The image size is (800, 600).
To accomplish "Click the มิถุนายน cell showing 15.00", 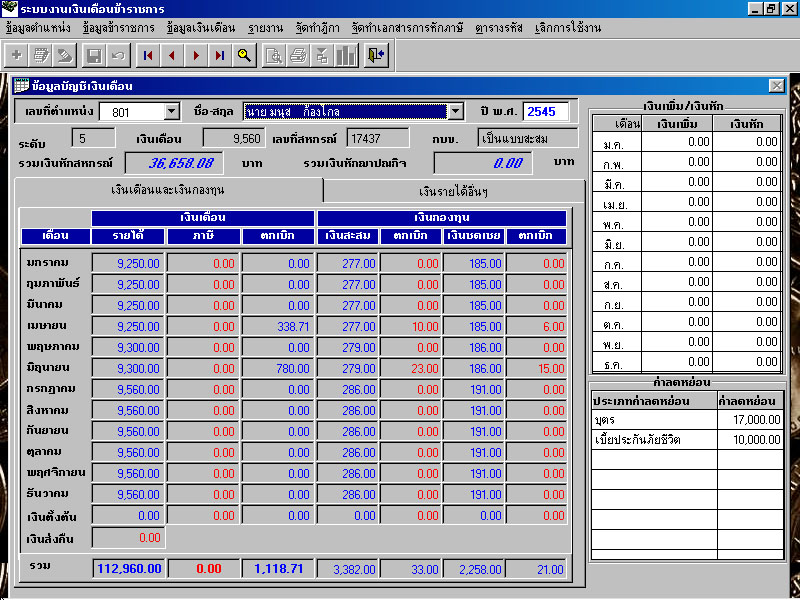I will click(x=536, y=368).
